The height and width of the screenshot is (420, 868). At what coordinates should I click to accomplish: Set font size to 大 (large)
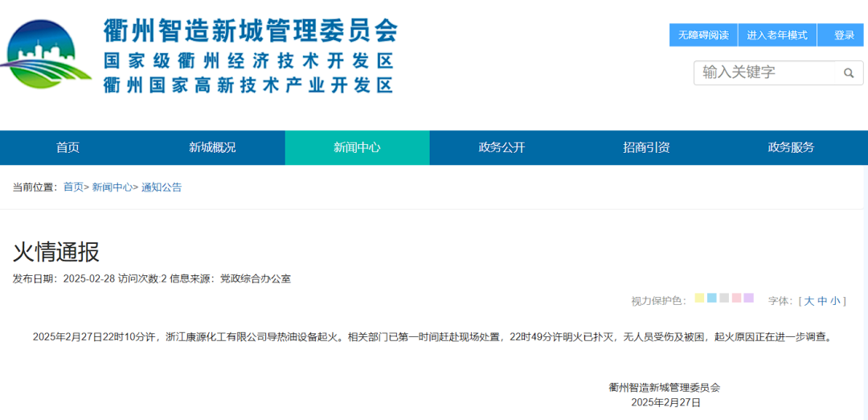(809, 301)
